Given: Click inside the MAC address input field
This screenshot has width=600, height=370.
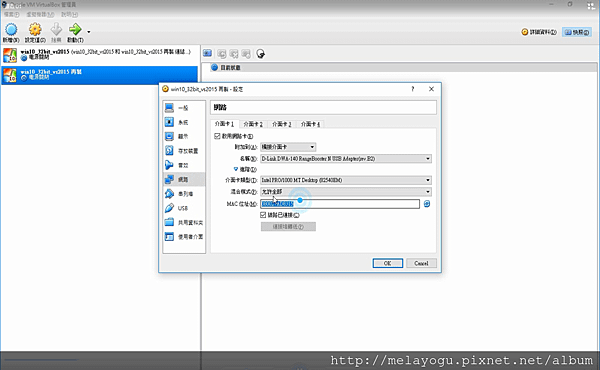Looking at the screenshot, I should 340,204.
